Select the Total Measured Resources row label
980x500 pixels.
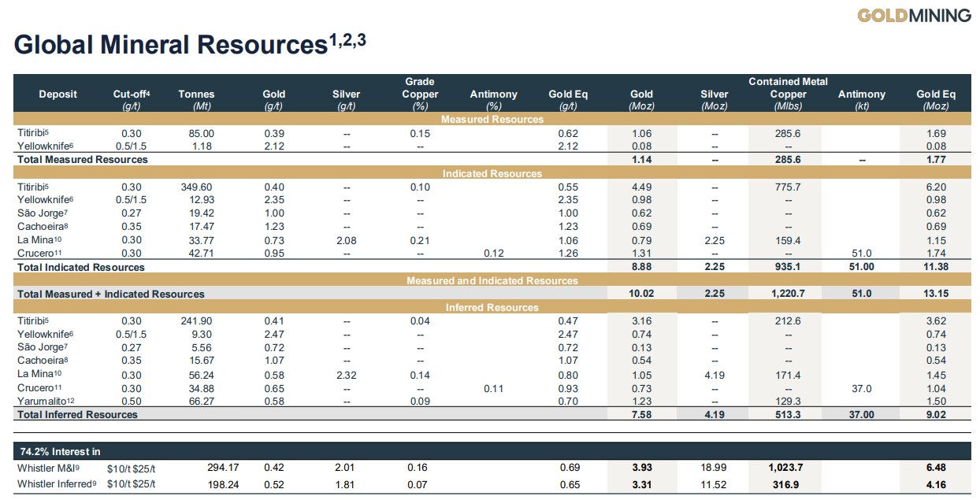click(x=83, y=160)
